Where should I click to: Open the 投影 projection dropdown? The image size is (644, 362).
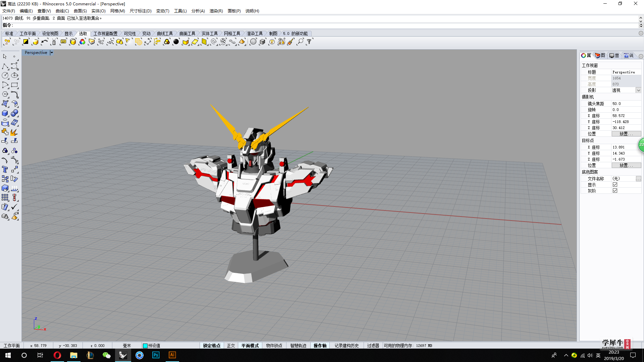pyautogui.click(x=639, y=90)
